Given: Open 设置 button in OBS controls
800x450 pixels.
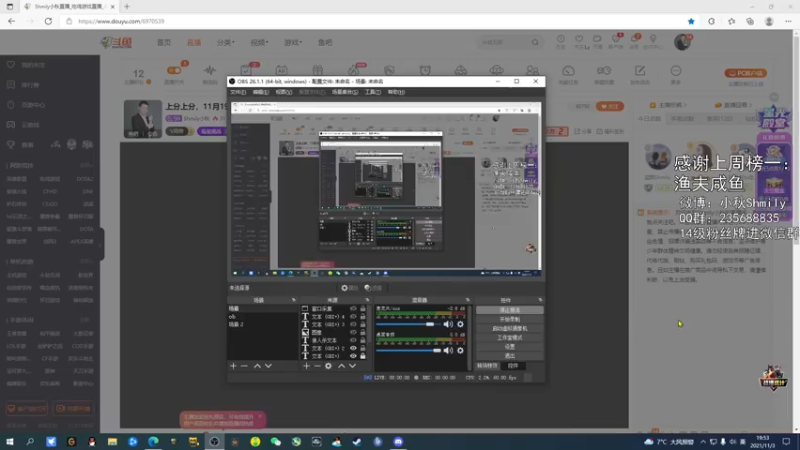Looking at the screenshot, I should coord(510,347).
